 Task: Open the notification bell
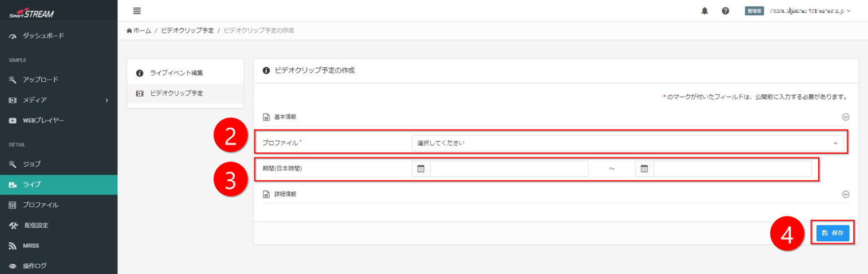pyautogui.click(x=705, y=11)
